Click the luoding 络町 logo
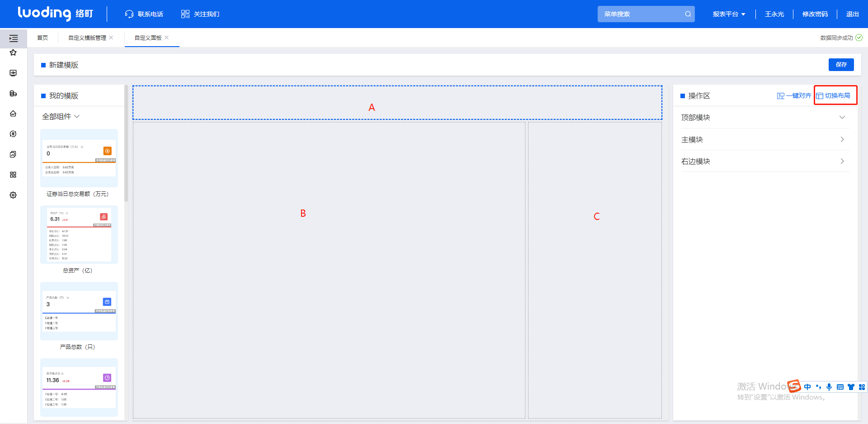The image size is (868, 424). point(55,14)
